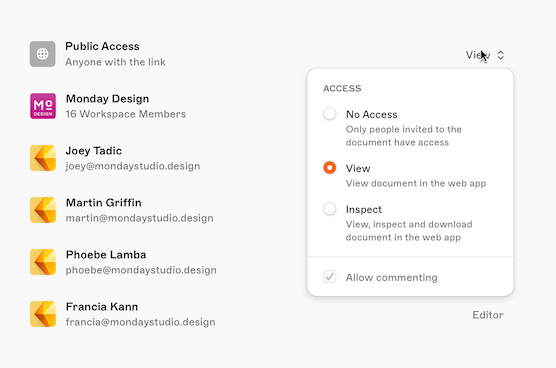Viewport: 556px width, 368px height.
Task: Click the Public Access globe icon
Action: [43, 54]
